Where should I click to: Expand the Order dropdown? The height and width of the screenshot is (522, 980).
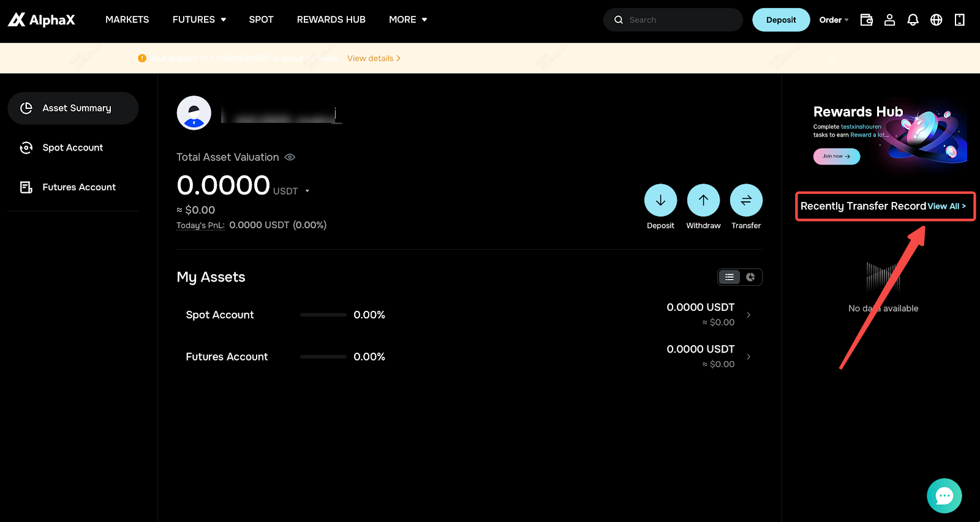click(834, 20)
